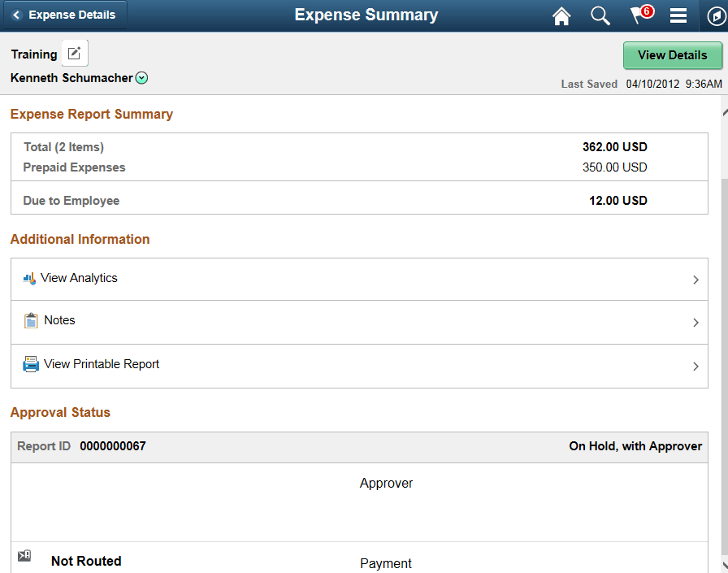Viewport: 728px width, 573px height.
Task: Open the Home page icon
Action: 561,15
